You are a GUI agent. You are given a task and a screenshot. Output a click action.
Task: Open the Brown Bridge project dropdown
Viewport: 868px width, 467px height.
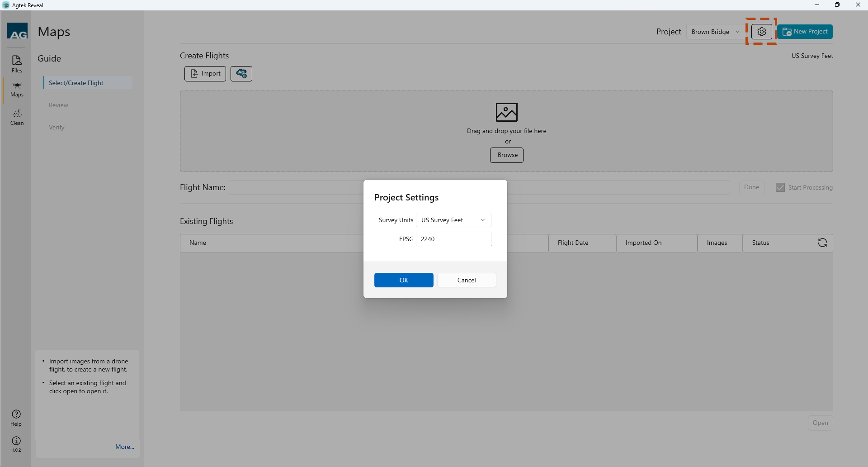click(x=715, y=32)
